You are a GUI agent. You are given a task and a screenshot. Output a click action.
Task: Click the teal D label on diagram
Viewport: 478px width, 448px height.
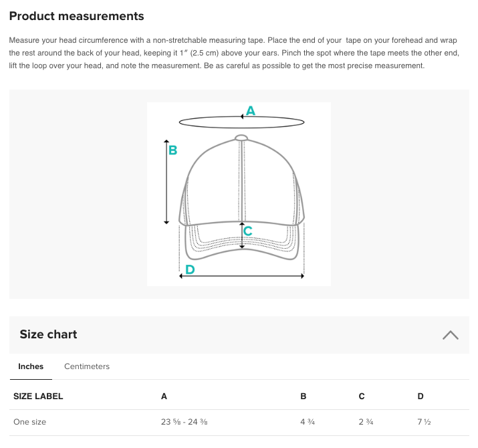click(190, 269)
